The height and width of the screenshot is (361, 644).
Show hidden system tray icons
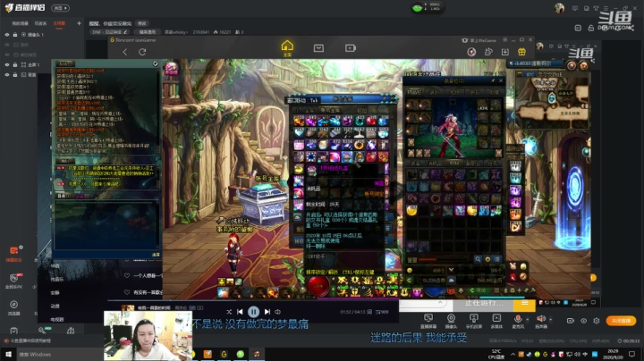coord(513,354)
